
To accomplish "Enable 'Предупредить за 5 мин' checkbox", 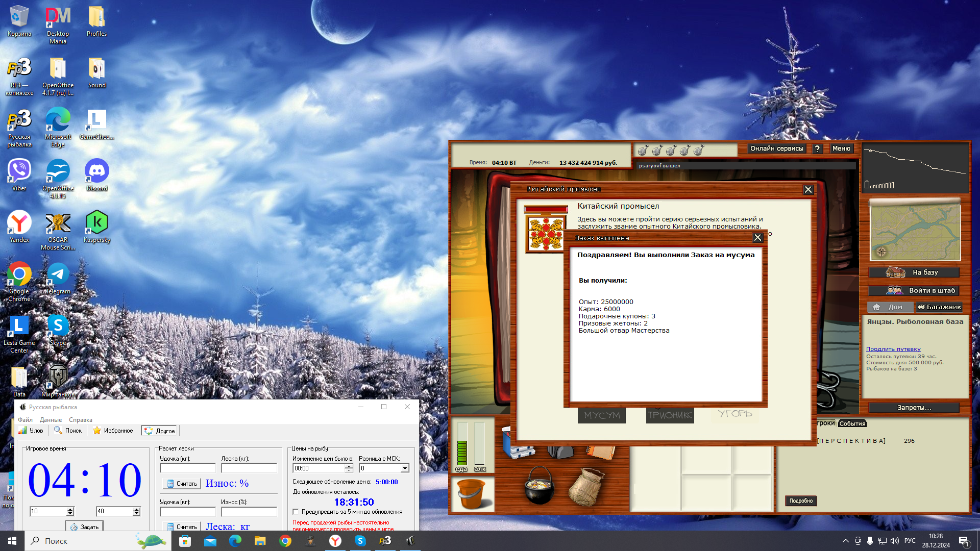I will click(296, 512).
